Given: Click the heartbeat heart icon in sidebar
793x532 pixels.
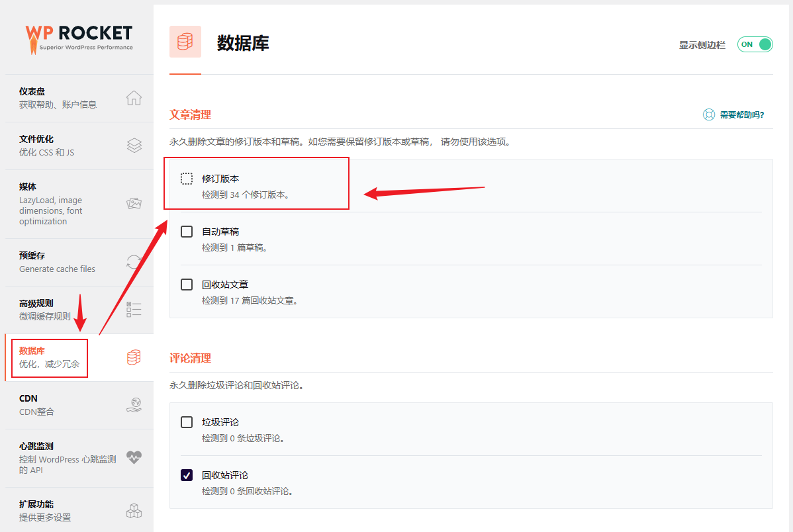Looking at the screenshot, I should click(x=134, y=457).
